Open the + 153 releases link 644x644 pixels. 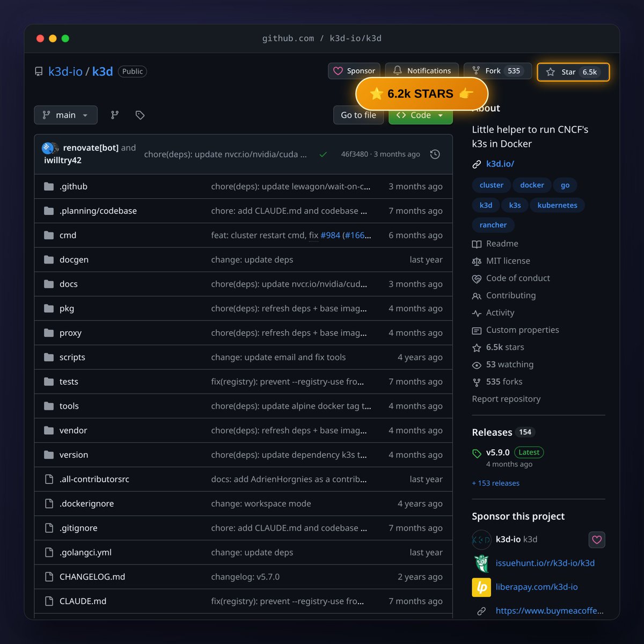tap(496, 483)
